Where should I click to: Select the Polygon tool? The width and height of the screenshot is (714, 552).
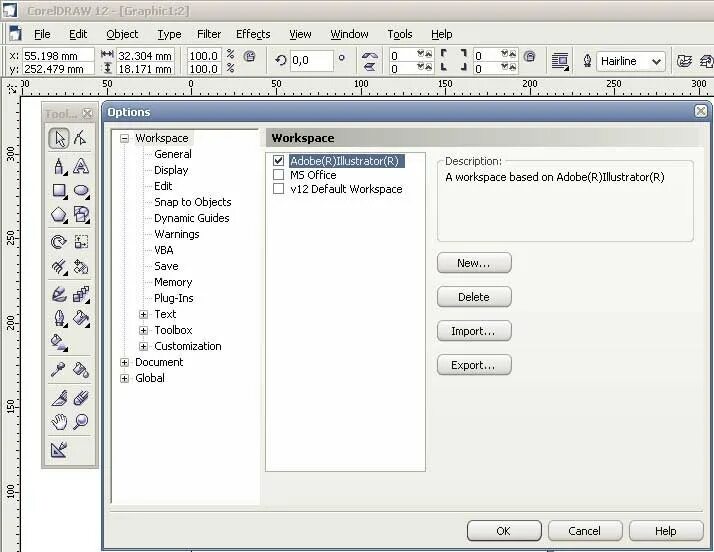coord(59,215)
